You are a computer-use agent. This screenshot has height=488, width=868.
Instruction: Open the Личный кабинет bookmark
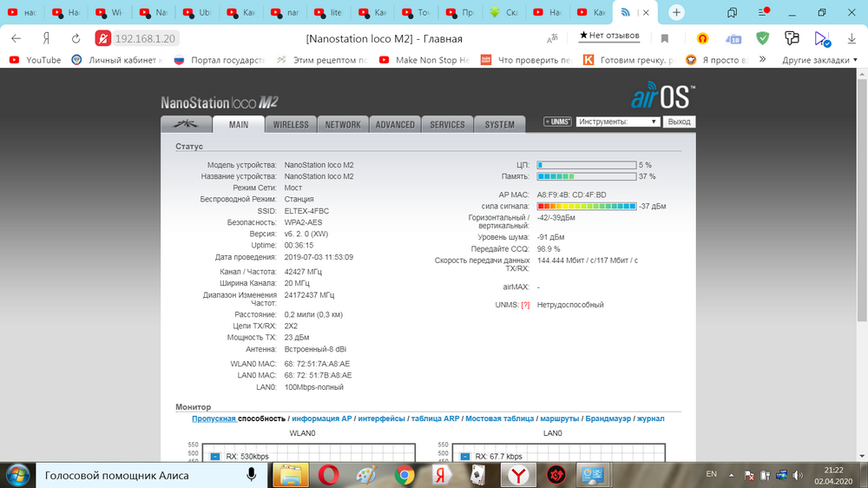point(117,60)
